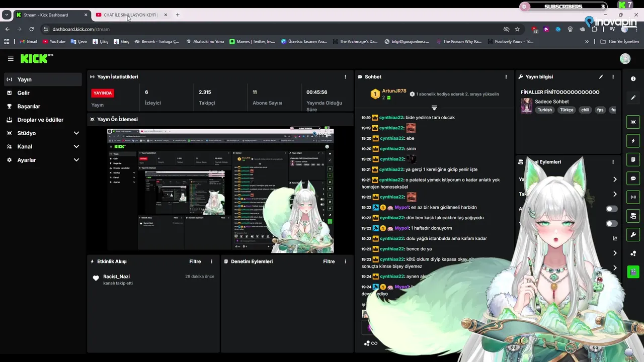Click the three-circles icon in right rail
This screenshot has width=644, height=362.
click(x=633, y=253)
